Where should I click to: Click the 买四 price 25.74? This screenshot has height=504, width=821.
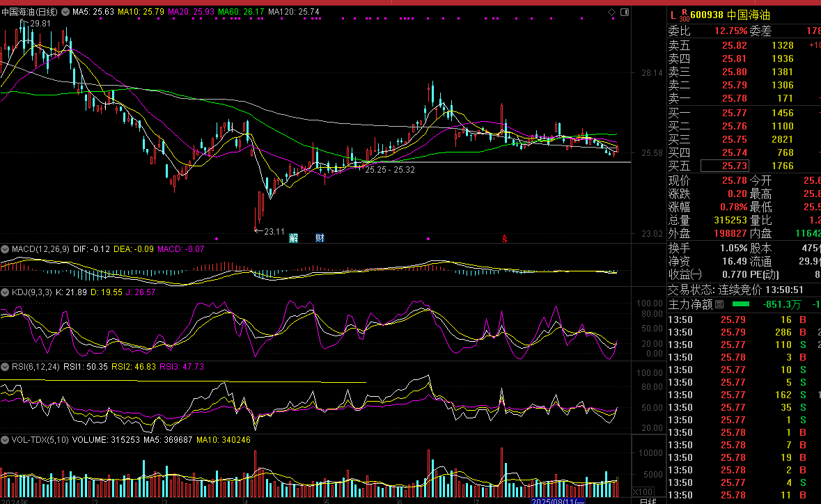point(734,152)
